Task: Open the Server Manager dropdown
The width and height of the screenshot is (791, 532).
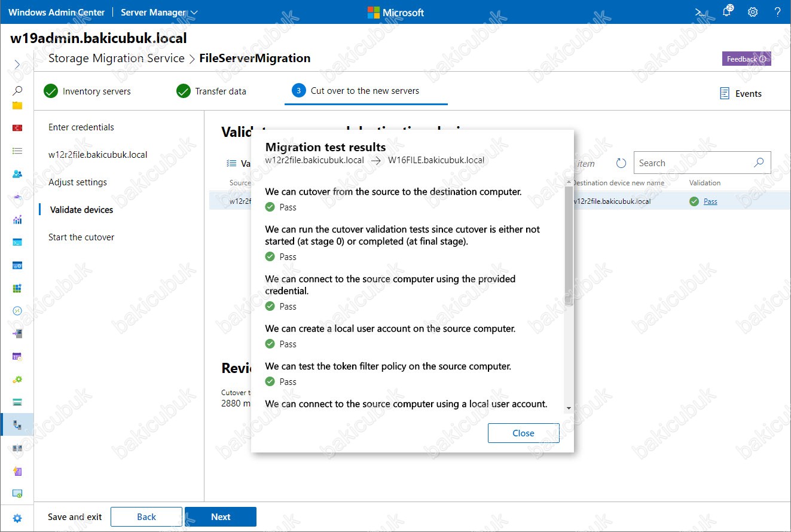Action: [x=159, y=12]
